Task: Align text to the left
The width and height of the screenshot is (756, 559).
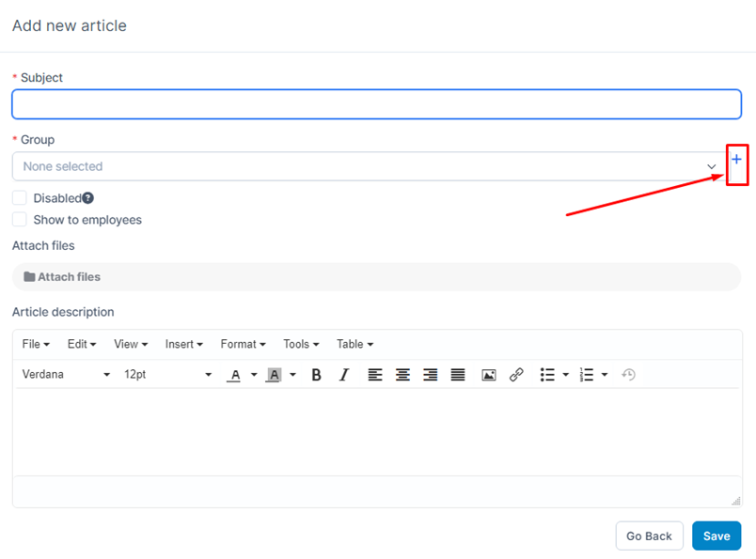Action: [x=375, y=375]
